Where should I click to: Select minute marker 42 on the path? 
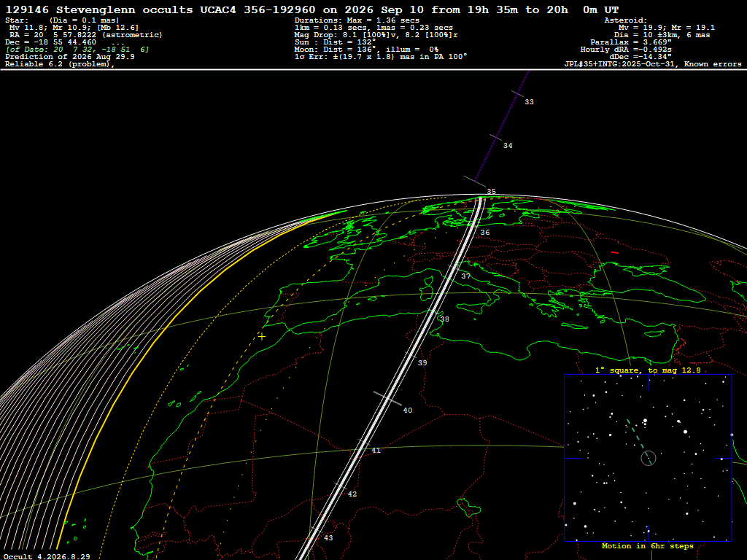coord(352,494)
